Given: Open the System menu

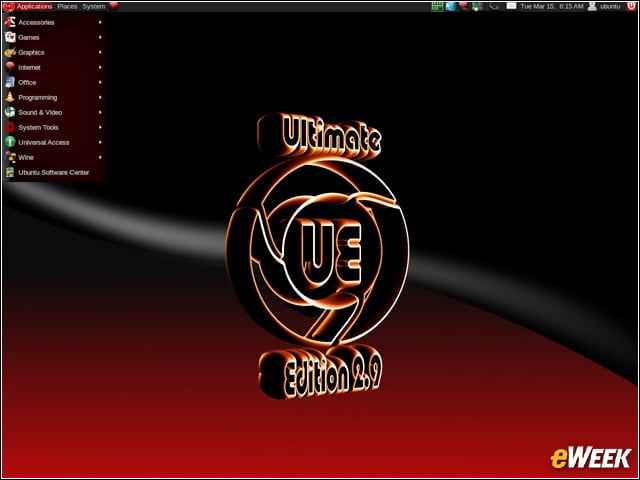Looking at the screenshot, I should pos(93,6).
